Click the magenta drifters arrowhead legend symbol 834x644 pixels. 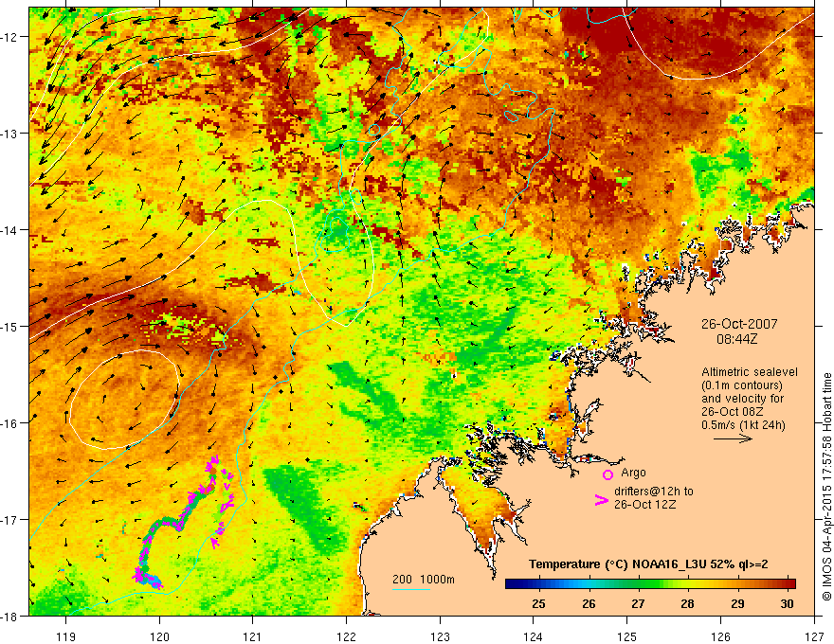click(602, 500)
